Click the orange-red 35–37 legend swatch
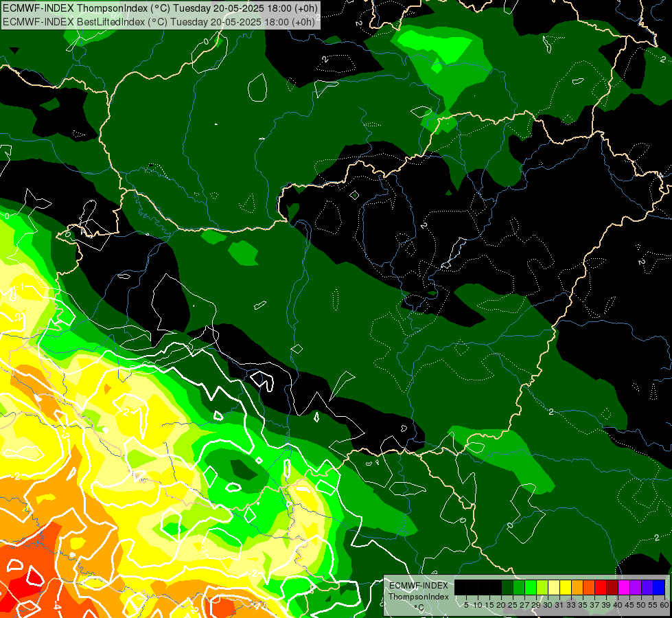 589,587
